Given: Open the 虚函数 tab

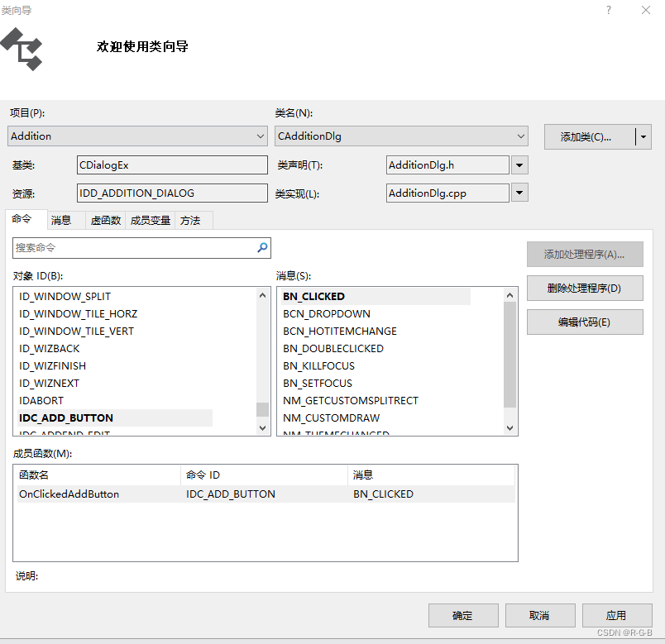Looking at the screenshot, I should click(x=106, y=221).
